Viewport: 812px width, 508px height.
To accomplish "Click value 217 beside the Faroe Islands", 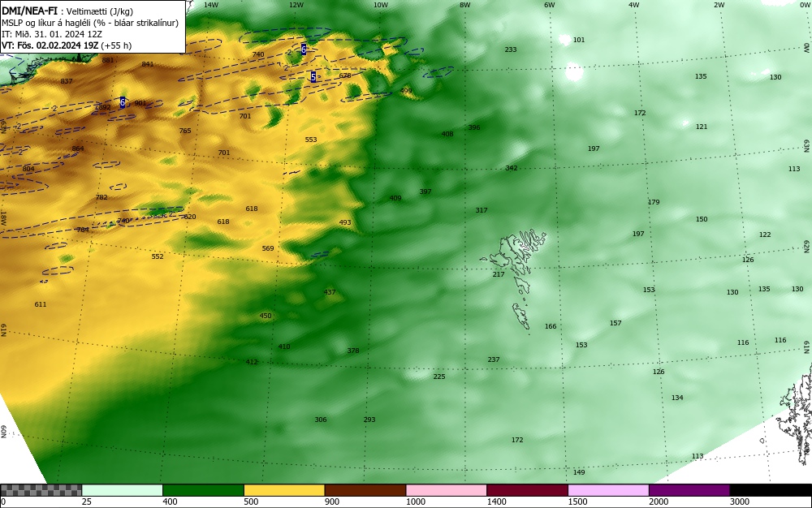I will coord(499,274).
